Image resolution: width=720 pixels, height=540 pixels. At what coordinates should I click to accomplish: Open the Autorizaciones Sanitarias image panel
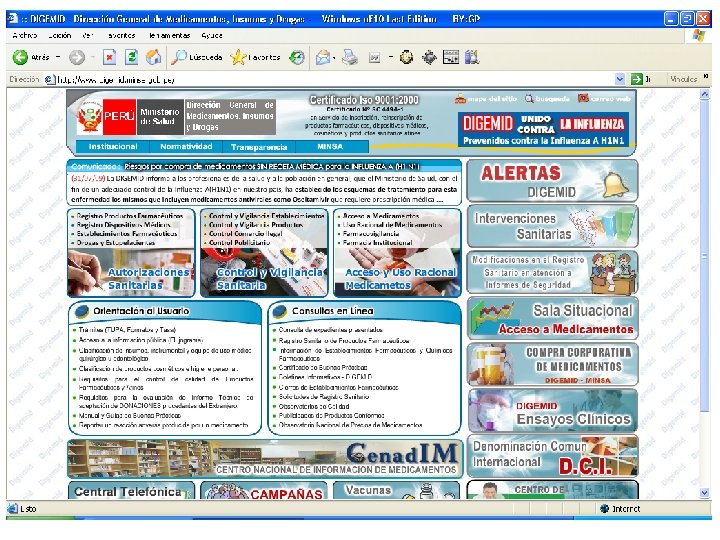pos(131,273)
